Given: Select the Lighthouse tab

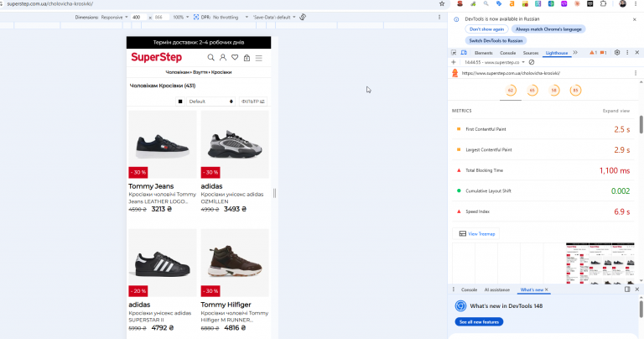Looking at the screenshot, I should [x=557, y=53].
